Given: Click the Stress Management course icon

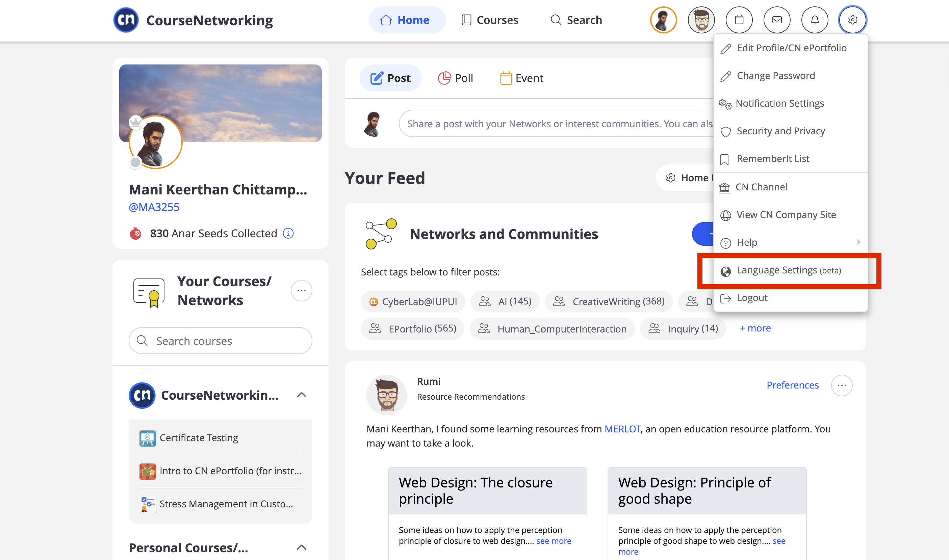Looking at the screenshot, I should [147, 505].
